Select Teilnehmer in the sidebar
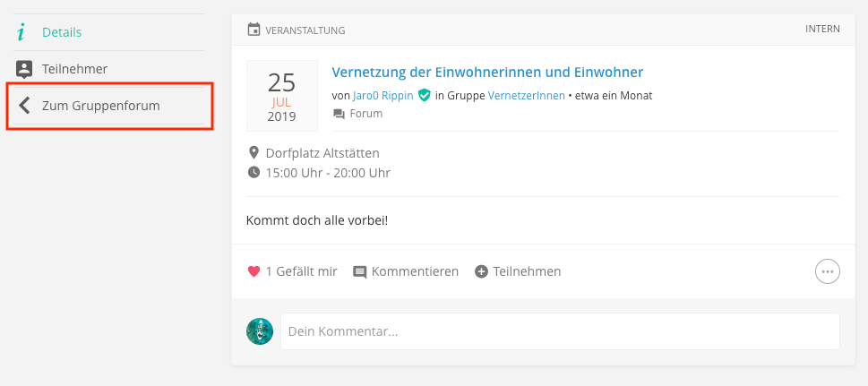 click(74, 69)
